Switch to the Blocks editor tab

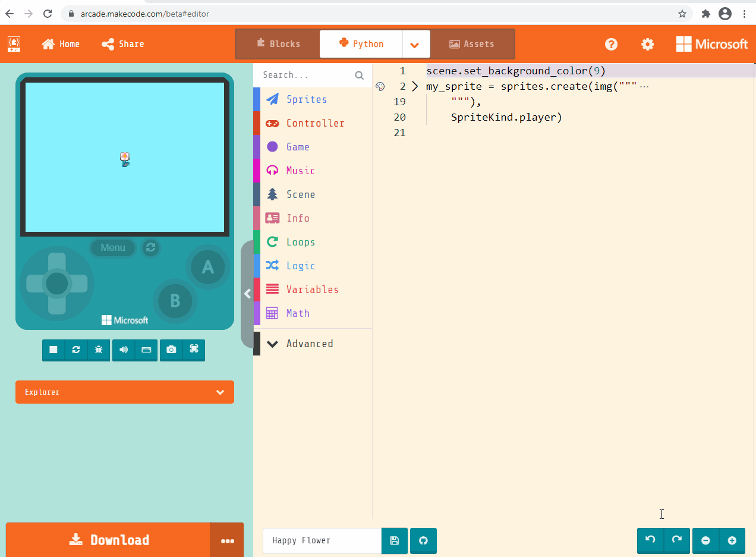[x=277, y=43]
